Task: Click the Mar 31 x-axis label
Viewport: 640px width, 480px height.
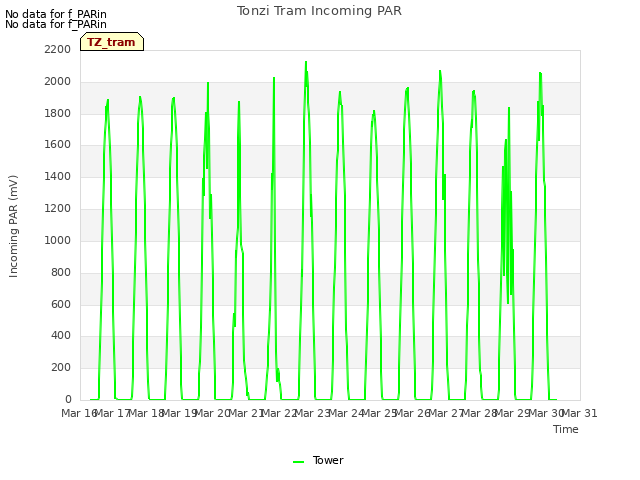Action: 580,413
